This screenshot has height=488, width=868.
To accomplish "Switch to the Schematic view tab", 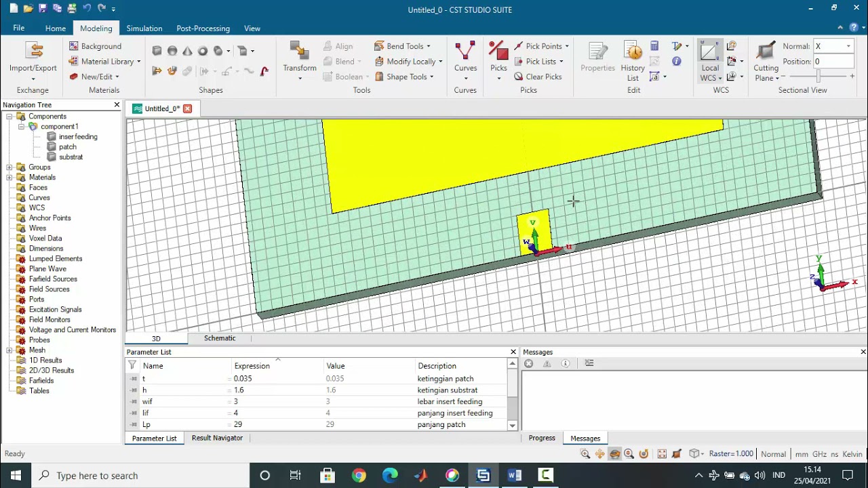I will point(220,338).
